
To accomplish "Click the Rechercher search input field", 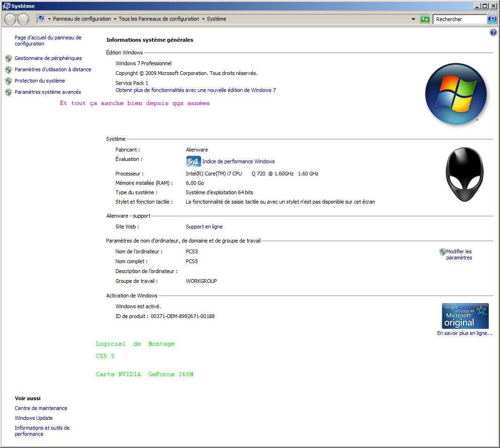I will (460, 19).
